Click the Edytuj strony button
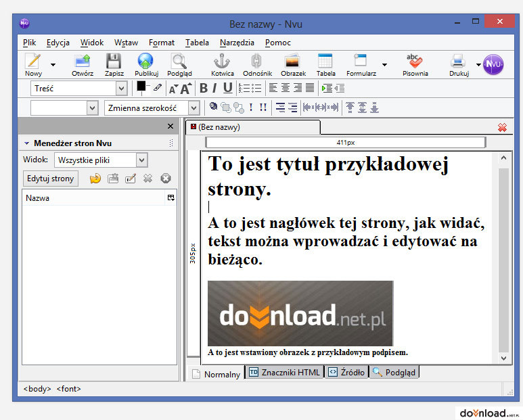This screenshot has height=420, width=523. [50, 179]
